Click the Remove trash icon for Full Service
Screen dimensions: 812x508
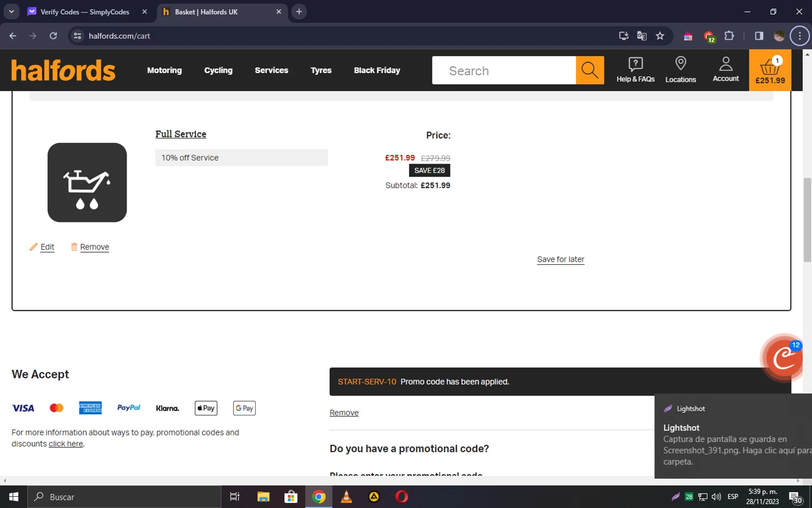click(x=74, y=247)
